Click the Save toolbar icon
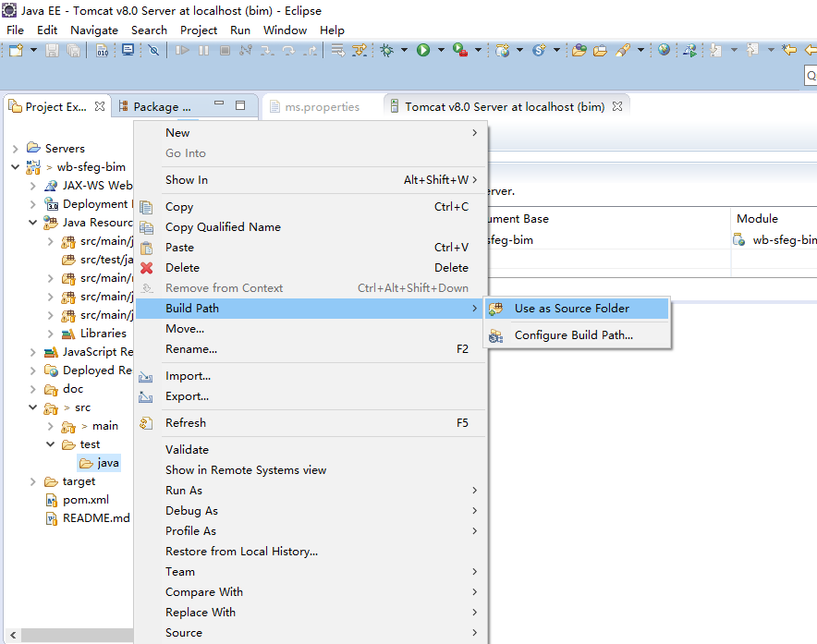The width and height of the screenshot is (817, 644). [x=52, y=50]
